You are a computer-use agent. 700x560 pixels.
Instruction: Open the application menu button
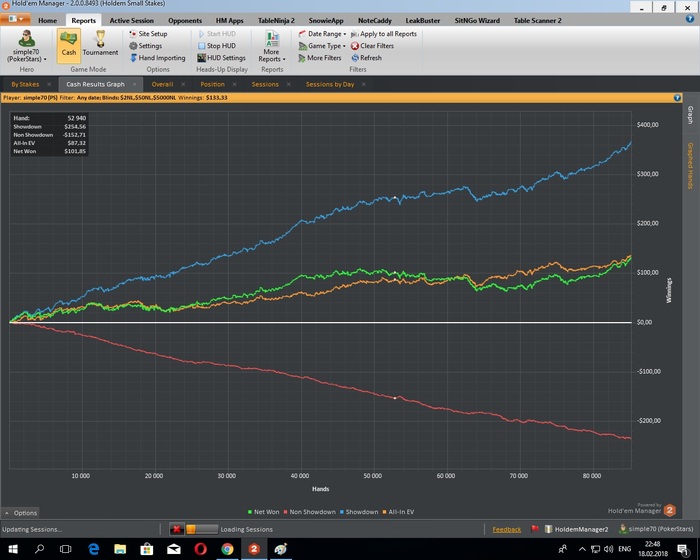(16, 19)
